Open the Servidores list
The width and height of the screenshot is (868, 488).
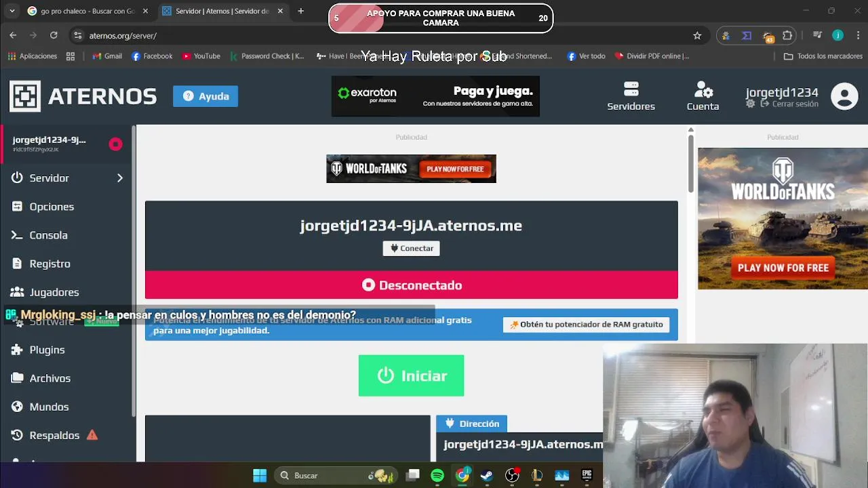coord(631,96)
